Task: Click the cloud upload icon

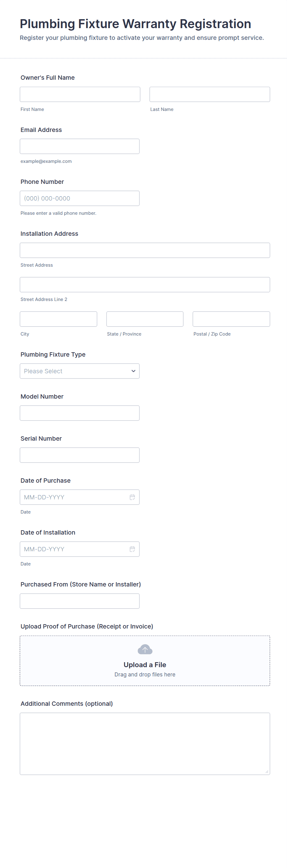Action: click(145, 649)
